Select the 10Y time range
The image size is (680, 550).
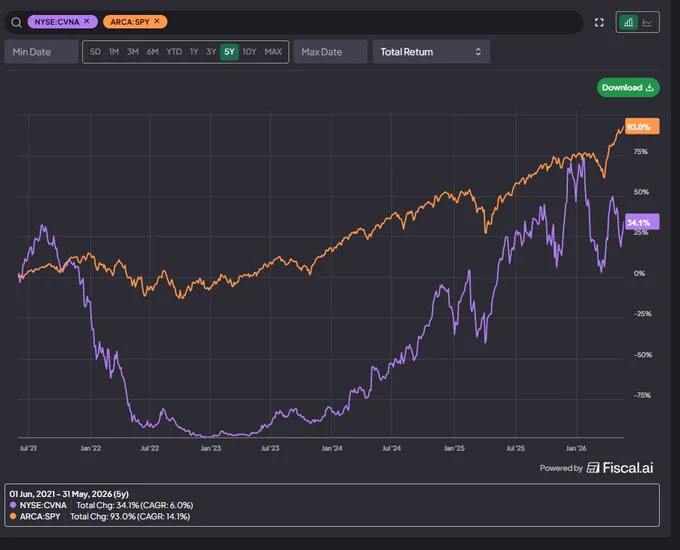(249, 52)
